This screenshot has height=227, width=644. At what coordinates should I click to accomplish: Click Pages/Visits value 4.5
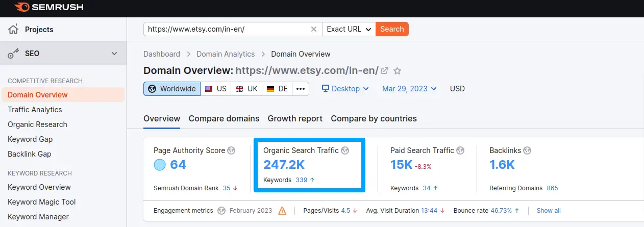click(345, 211)
